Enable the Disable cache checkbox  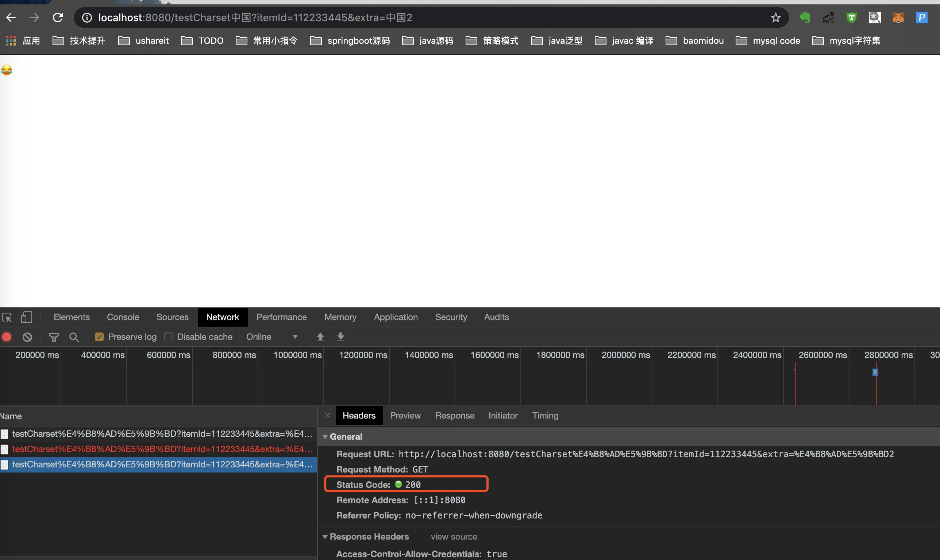(x=169, y=337)
